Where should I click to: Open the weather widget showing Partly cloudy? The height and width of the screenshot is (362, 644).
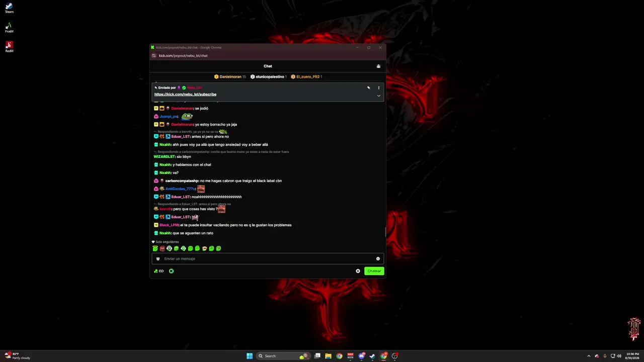18,356
